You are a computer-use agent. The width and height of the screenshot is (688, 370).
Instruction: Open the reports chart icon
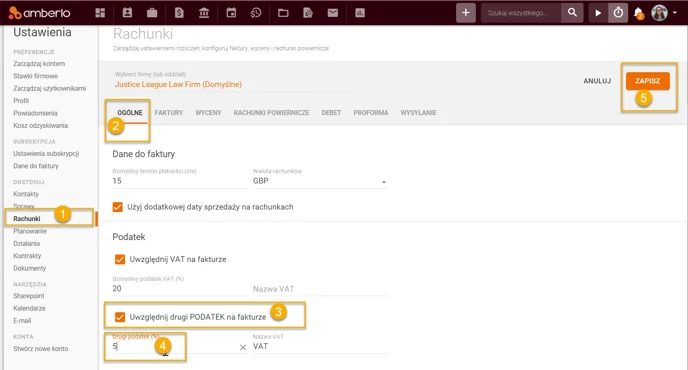[360, 13]
